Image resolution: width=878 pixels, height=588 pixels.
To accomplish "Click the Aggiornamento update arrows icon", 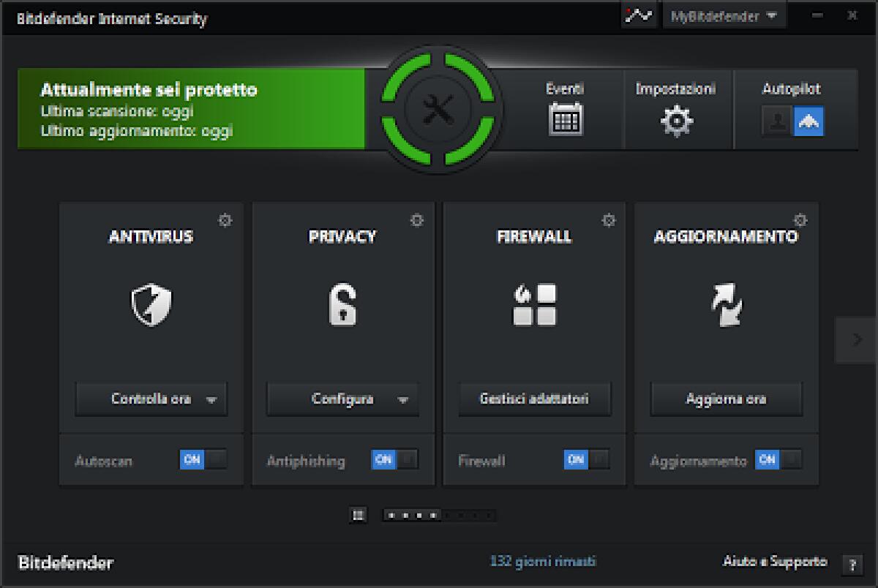I will [x=725, y=304].
